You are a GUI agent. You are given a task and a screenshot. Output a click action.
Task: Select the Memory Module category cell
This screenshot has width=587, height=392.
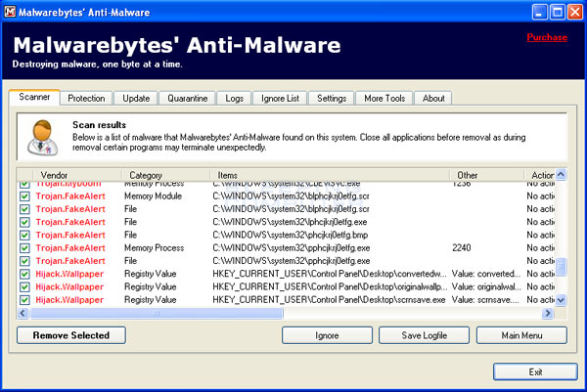[x=153, y=196]
